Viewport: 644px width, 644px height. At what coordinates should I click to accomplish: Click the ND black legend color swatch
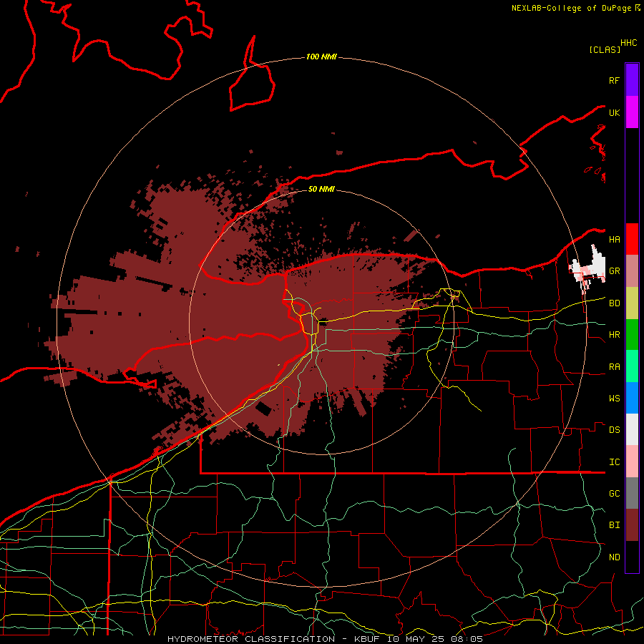pos(632,557)
